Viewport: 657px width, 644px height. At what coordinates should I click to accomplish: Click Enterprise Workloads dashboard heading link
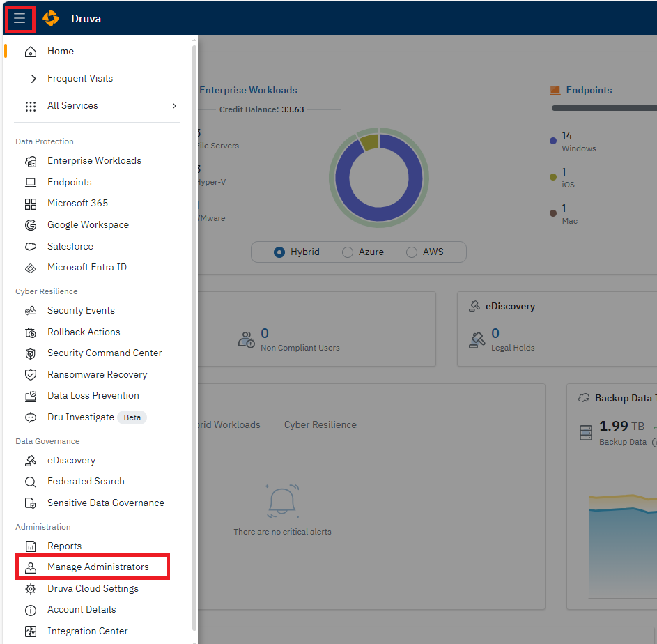click(248, 90)
